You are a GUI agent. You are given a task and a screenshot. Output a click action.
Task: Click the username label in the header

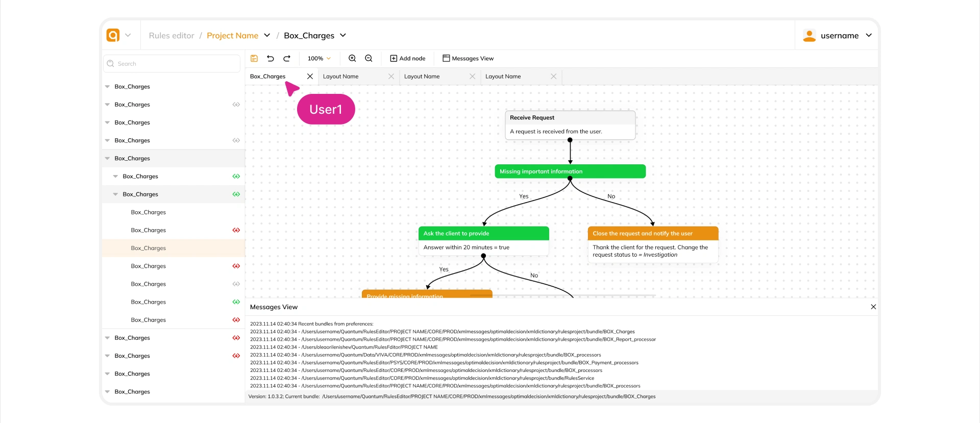[840, 36]
